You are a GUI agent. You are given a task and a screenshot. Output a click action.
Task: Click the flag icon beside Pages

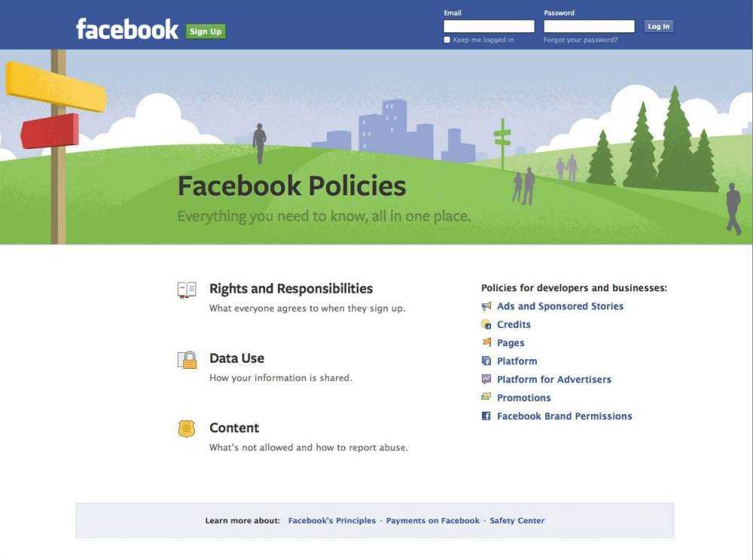[x=486, y=342]
